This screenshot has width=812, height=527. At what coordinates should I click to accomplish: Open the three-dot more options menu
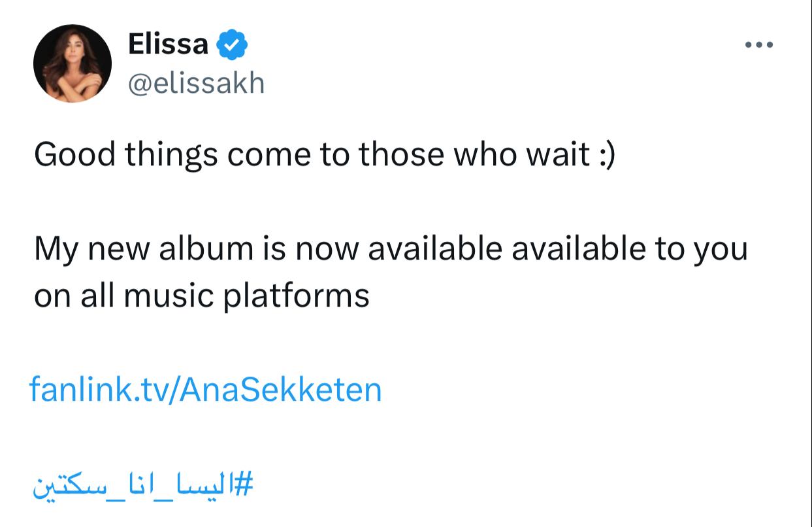point(759,45)
